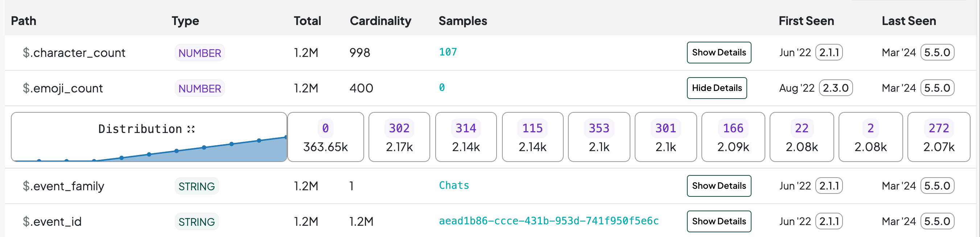Click the Cardinality column header

click(x=380, y=21)
